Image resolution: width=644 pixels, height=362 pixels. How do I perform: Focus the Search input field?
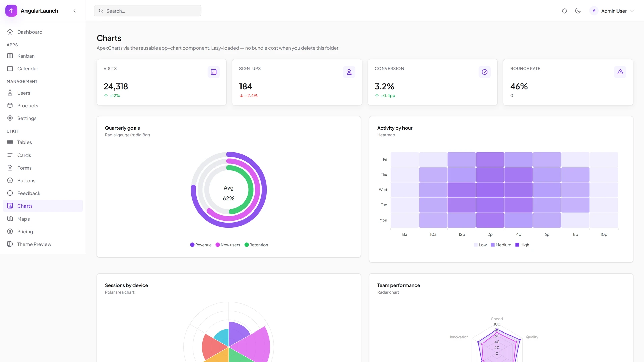(148, 11)
